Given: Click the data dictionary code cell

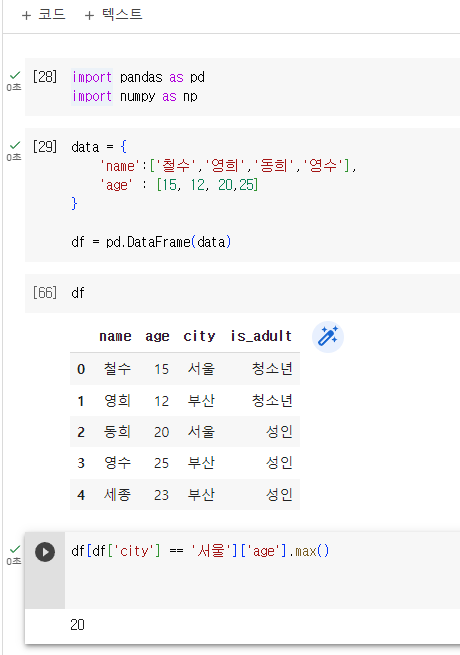Looking at the screenshot, I should (x=242, y=195).
